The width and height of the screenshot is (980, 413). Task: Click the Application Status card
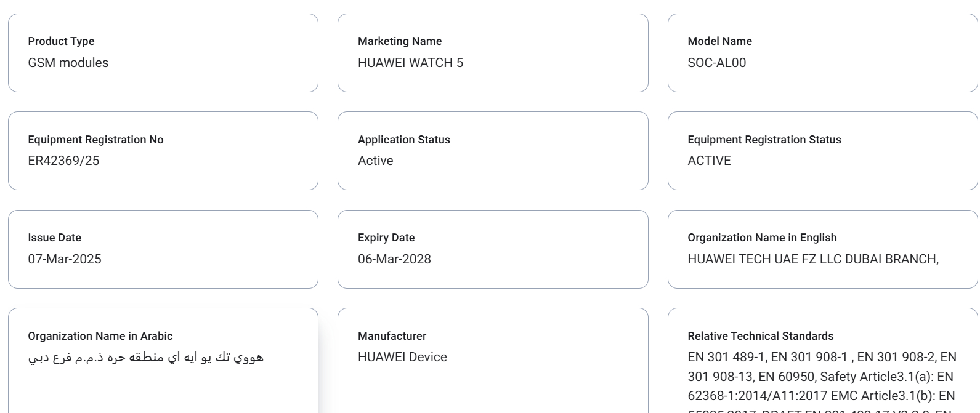tap(493, 151)
